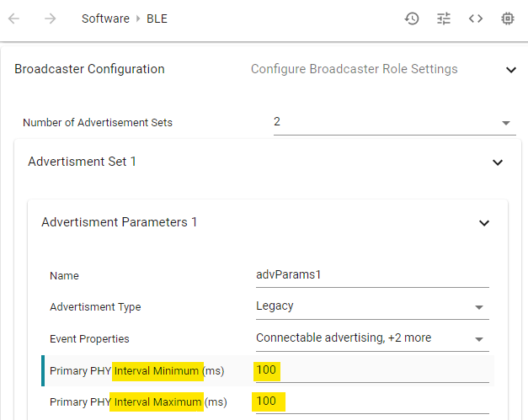Click the back navigation arrow
The height and width of the screenshot is (420, 528).
13,19
